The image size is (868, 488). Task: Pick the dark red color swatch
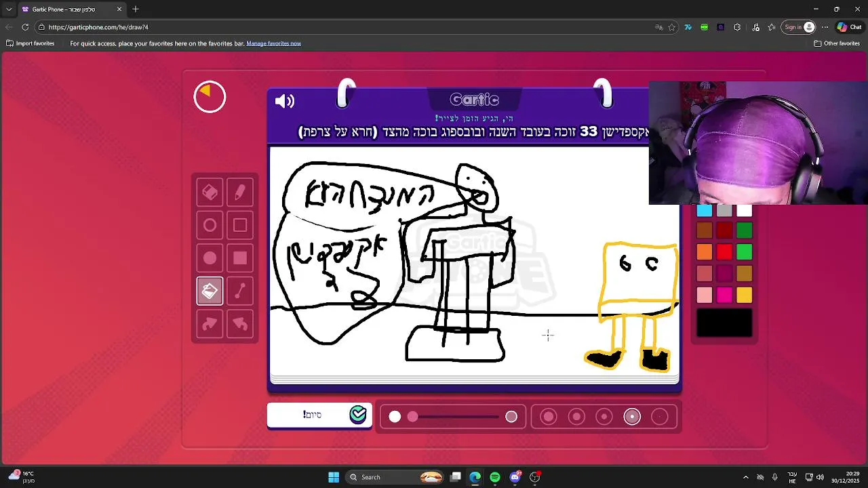724,231
